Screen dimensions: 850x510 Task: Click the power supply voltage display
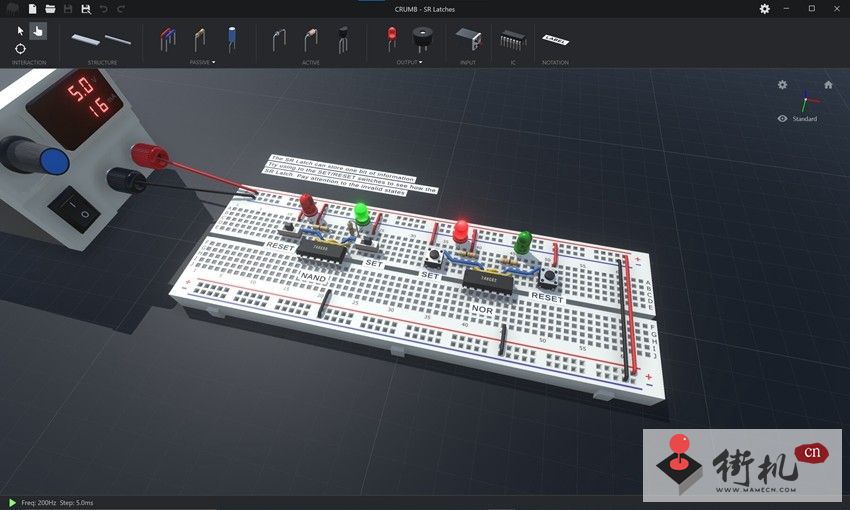(x=75, y=106)
